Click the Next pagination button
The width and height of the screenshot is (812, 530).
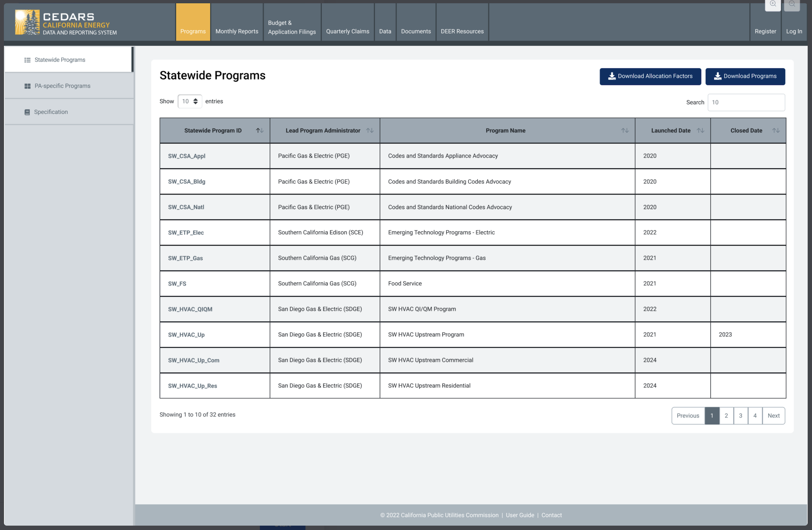773,416
